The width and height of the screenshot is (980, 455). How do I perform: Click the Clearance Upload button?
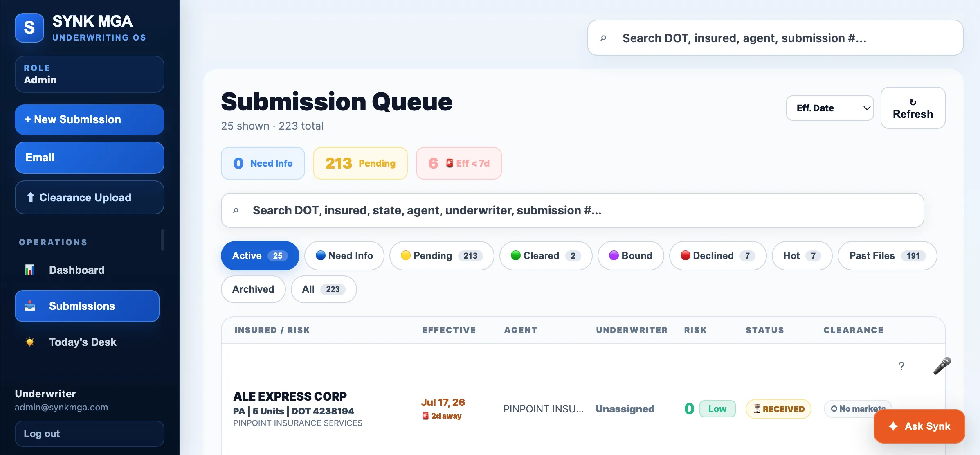pos(90,197)
